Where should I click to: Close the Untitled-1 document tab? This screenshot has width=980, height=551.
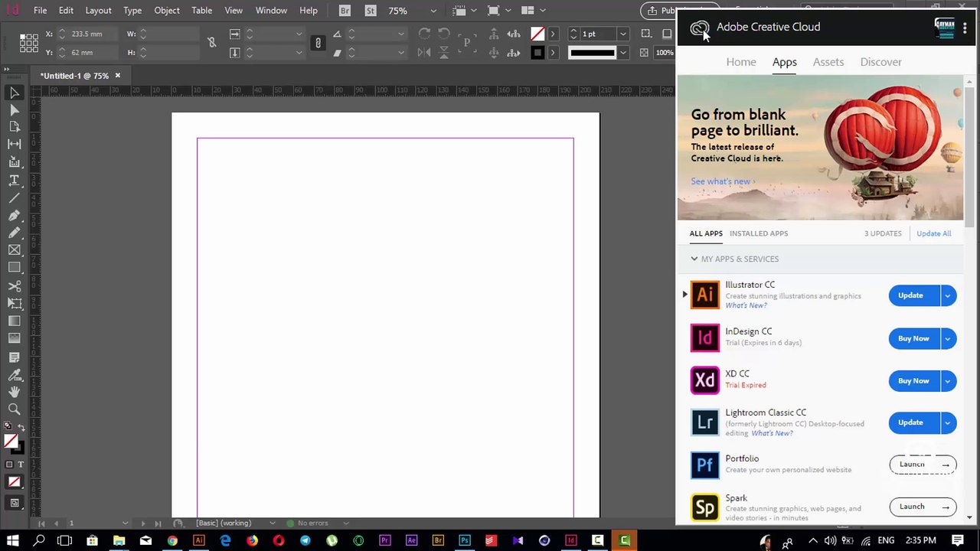point(118,76)
